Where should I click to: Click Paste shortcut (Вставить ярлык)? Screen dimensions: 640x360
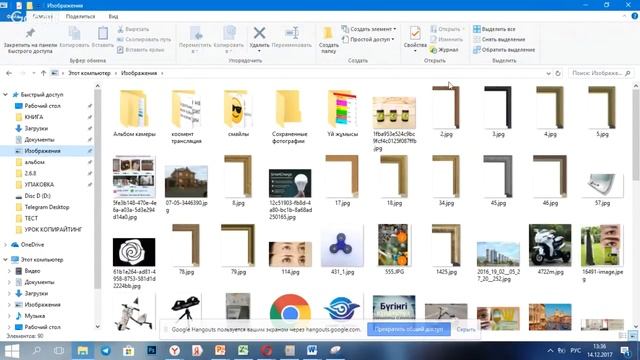coord(140,50)
